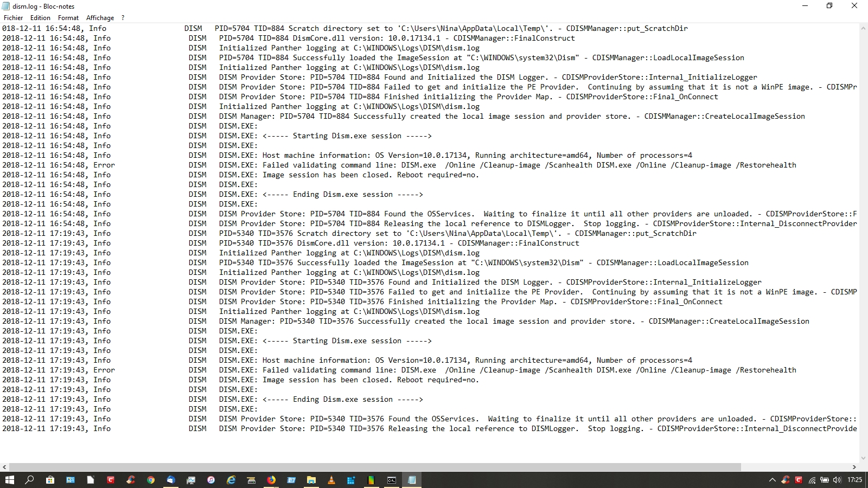Image resolution: width=868 pixels, height=488 pixels.
Task: Open File Explorer from the taskbar
Action: [311, 480]
